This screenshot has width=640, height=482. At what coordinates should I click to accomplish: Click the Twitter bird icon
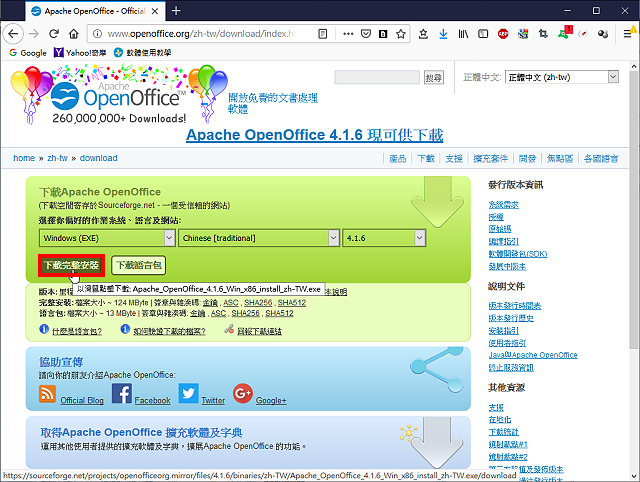[x=189, y=393]
